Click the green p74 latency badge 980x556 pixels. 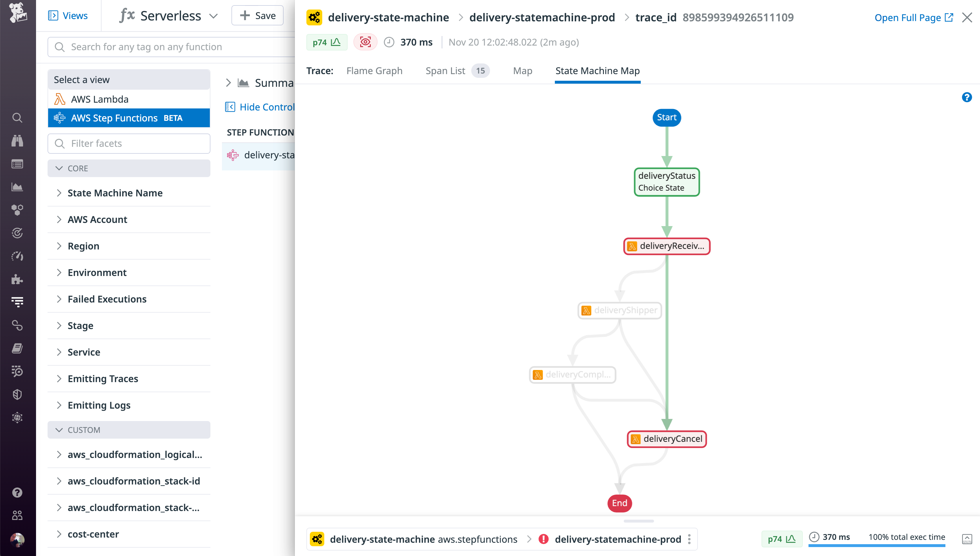coord(327,42)
